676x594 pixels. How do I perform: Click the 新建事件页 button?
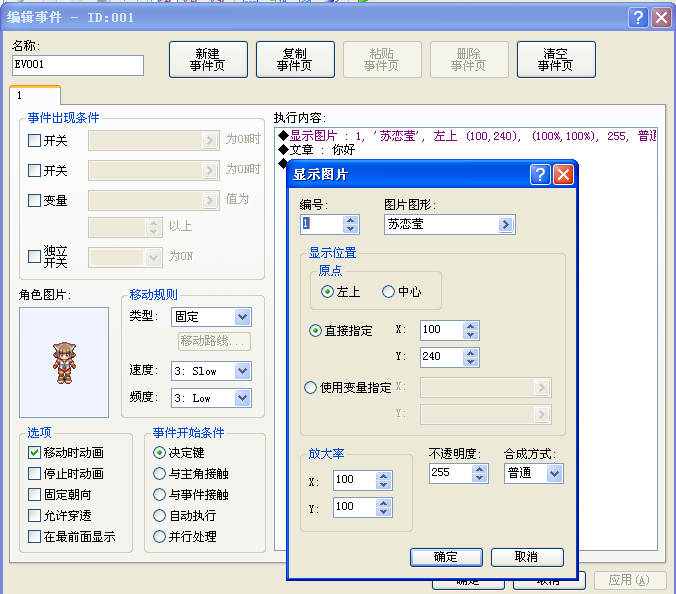208,59
